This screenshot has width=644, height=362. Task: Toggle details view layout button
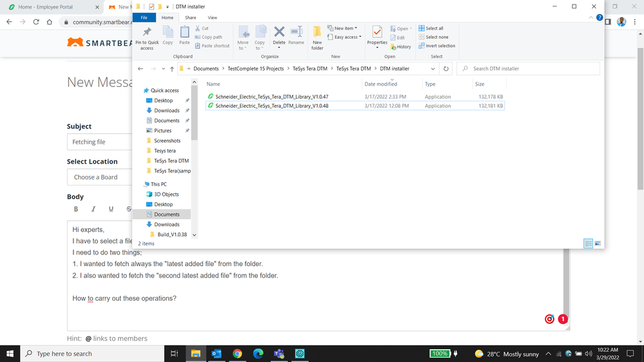pyautogui.click(x=588, y=243)
